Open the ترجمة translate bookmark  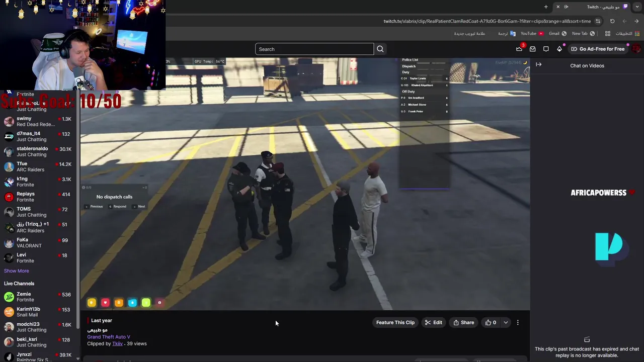(x=507, y=34)
